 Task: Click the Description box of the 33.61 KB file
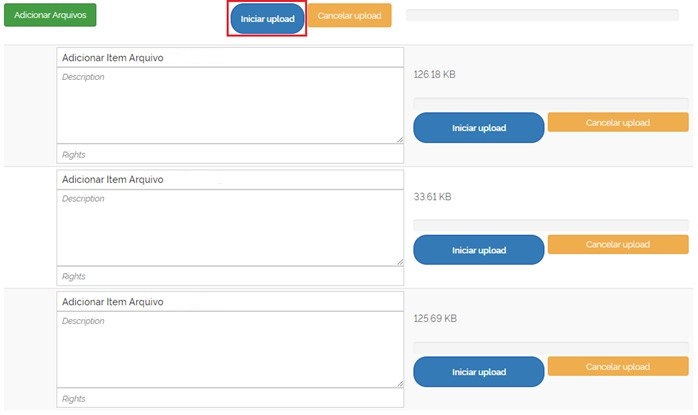(230, 228)
